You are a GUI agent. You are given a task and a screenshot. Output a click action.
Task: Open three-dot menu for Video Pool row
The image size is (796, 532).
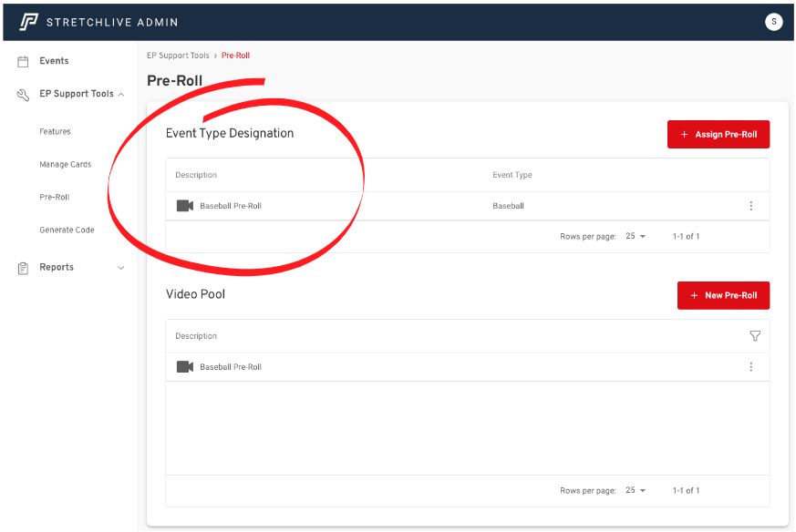pos(750,367)
